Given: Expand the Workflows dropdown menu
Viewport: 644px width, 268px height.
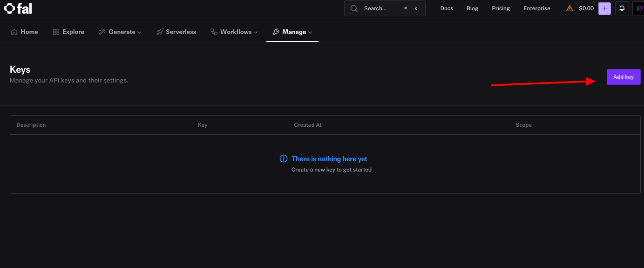Looking at the screenshot, I should point(234,32).
